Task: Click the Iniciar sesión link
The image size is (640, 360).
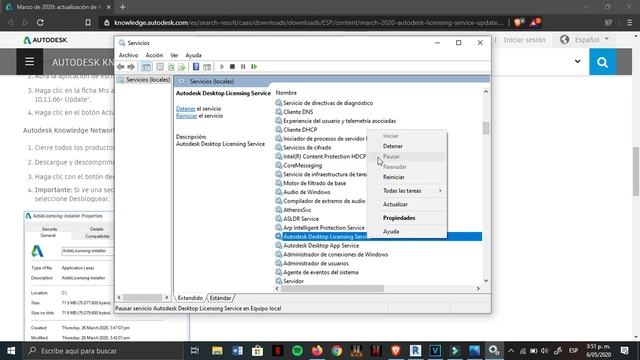Action: pyautogui.click(x=524, y=40)
